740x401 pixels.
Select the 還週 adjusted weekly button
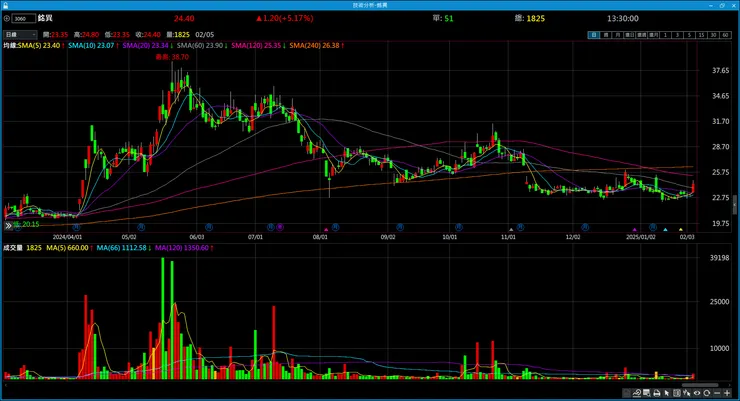(x=641, y=35)
